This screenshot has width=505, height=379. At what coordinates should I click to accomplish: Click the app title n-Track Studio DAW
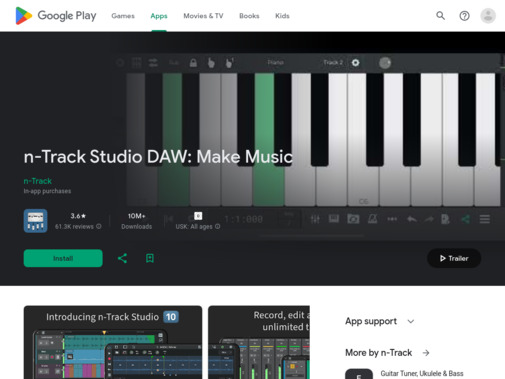(x=158, y=157)
